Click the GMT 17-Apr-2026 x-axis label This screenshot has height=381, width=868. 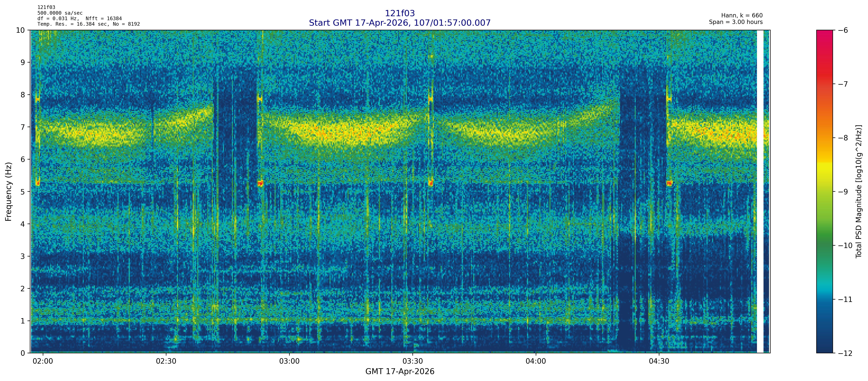[400, 372]
